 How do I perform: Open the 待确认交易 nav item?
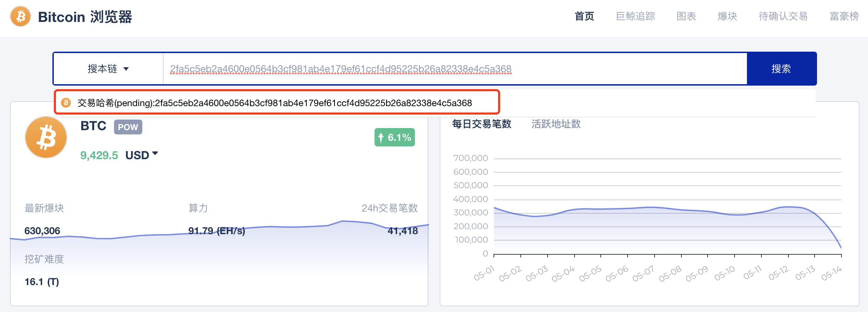(783, 16)
